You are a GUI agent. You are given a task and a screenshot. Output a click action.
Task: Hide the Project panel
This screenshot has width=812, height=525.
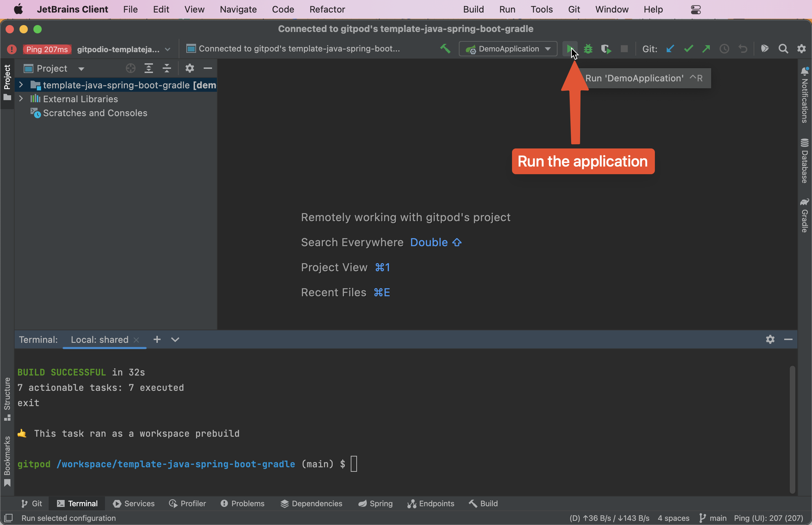point(208,68)
